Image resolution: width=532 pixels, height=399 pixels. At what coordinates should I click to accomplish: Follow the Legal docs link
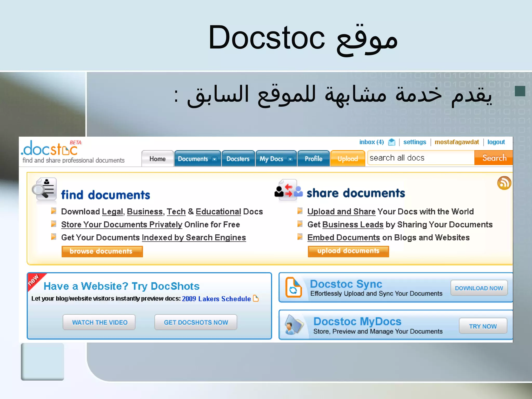(x=112, y=212)
